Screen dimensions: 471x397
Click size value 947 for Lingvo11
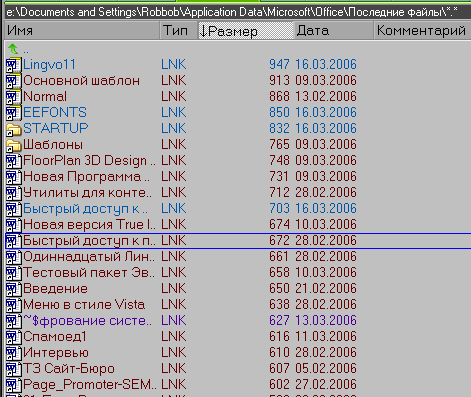279,65
